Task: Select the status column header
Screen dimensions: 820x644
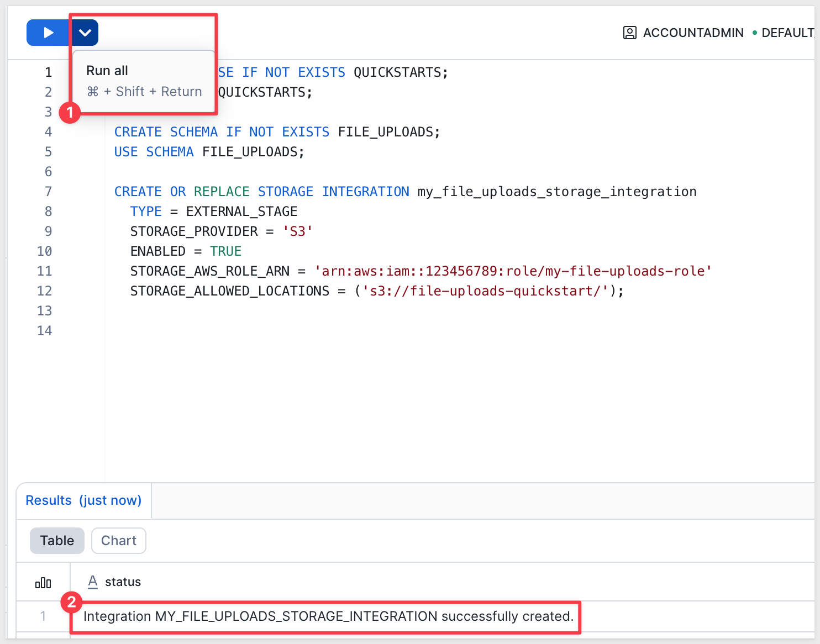Action: coord(123,582)
